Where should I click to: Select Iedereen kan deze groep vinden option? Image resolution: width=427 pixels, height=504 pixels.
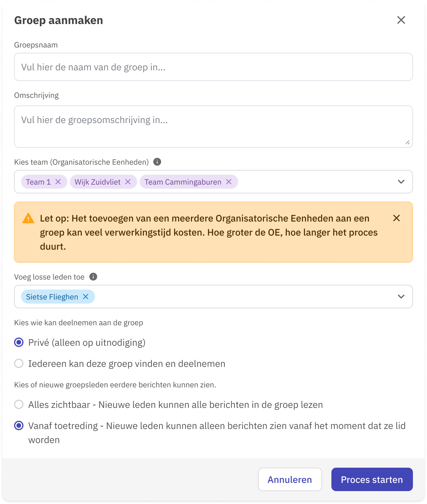[x=19, y=363]
